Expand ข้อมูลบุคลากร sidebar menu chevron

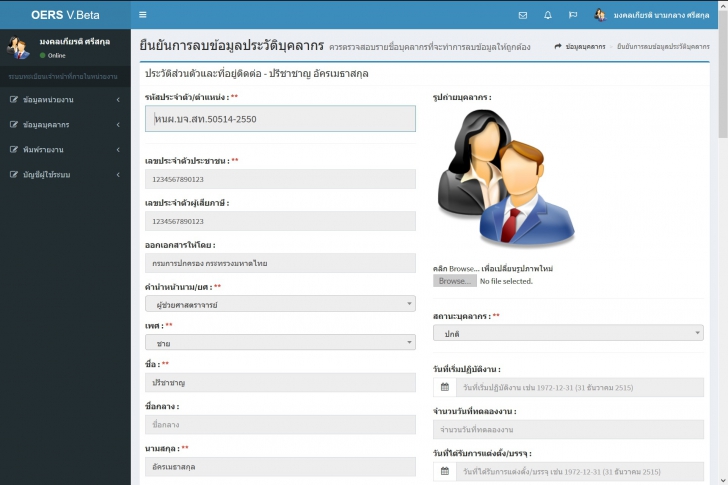click(118, 124)
